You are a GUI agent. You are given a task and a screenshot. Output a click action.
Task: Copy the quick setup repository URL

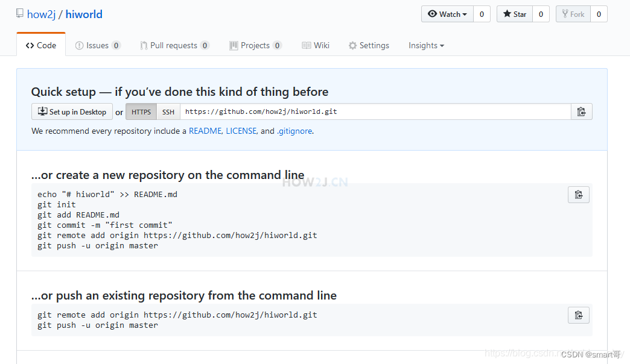point(581,111)
